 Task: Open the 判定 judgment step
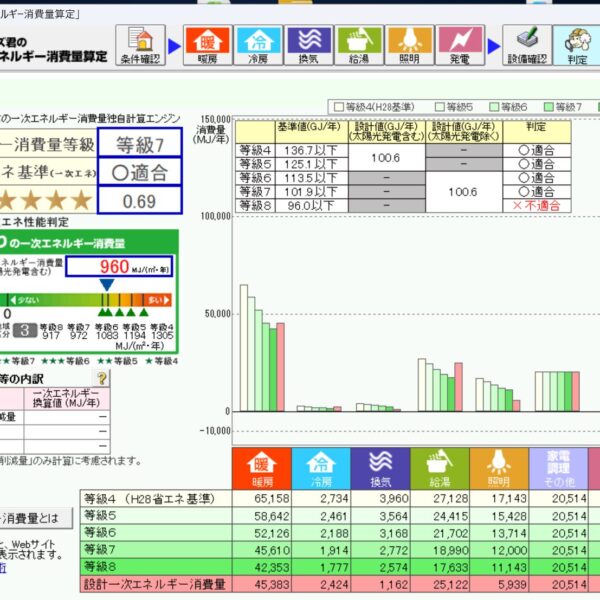click(576, 45)
